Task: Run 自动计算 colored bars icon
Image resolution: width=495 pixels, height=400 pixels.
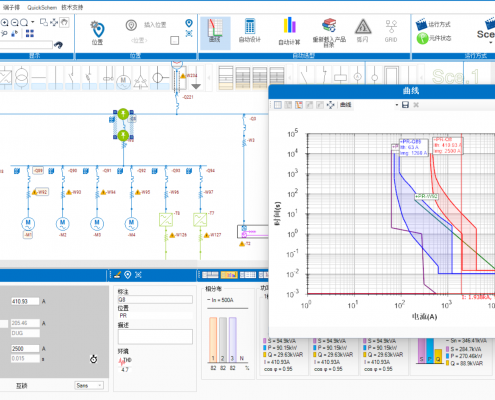Action: click(x=289, y=31)
